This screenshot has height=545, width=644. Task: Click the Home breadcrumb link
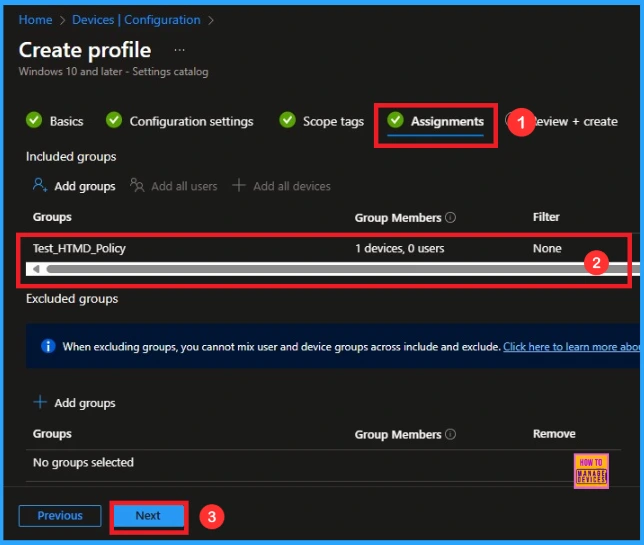coord(35,20)
